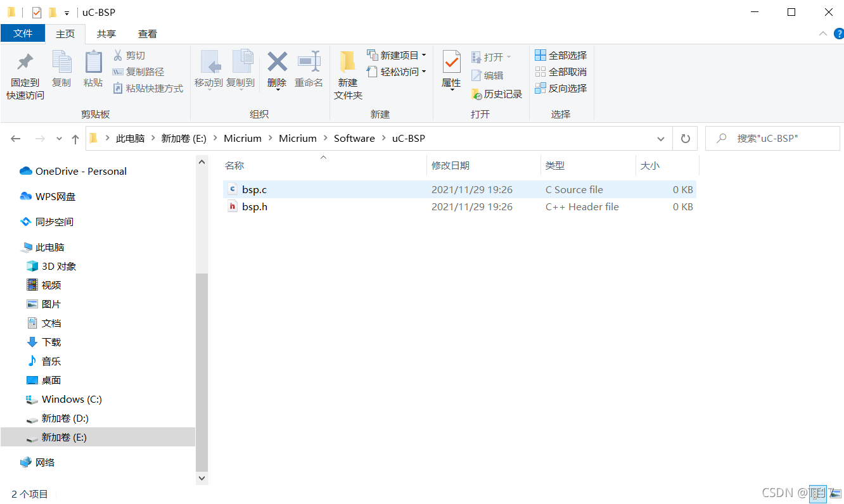Pin folder to Quick access
The image size is (844, 504).
coord(25,76)
